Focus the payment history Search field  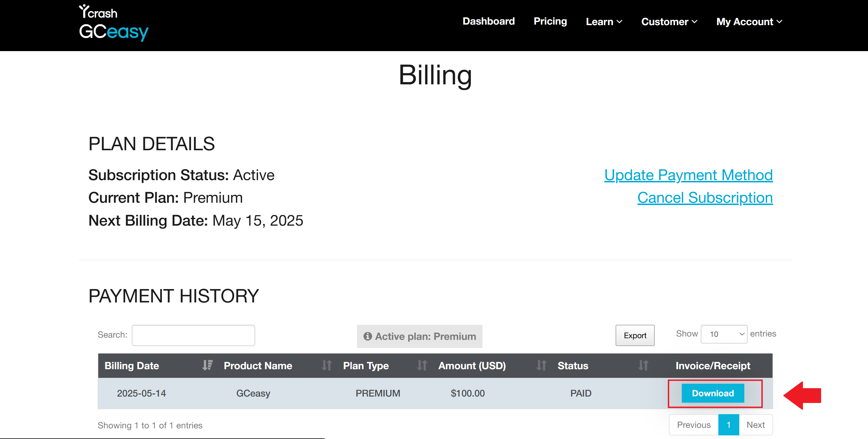[x=193, y=335]
